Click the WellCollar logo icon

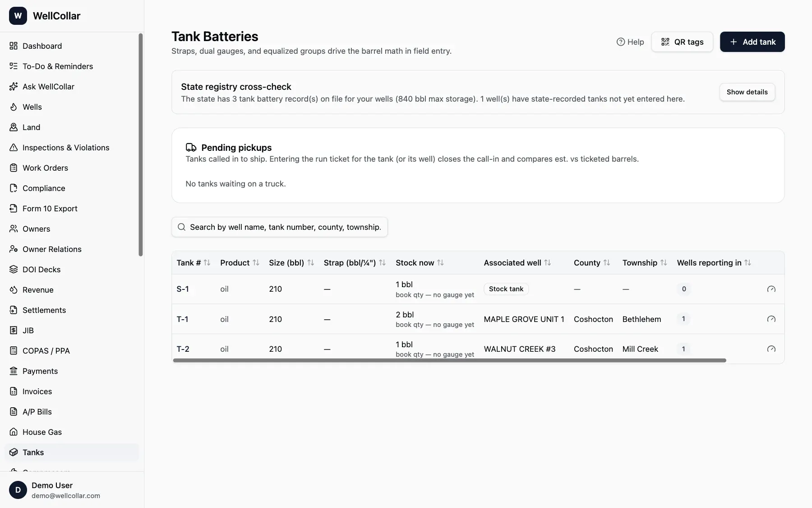(18, 16)
